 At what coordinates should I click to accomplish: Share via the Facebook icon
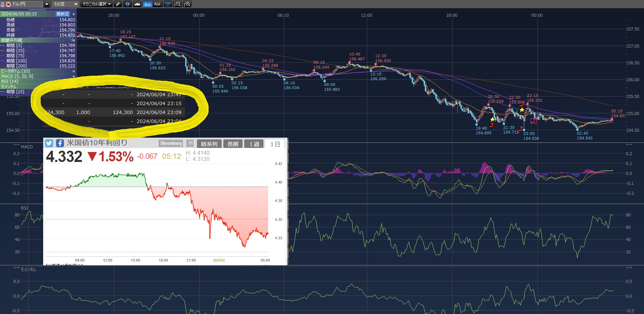60,143
